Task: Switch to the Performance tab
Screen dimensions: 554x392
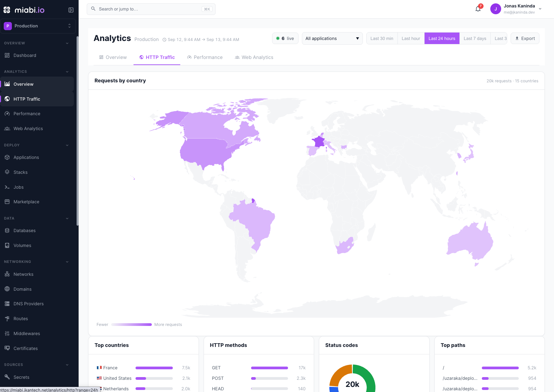Action: click(205, 57)
